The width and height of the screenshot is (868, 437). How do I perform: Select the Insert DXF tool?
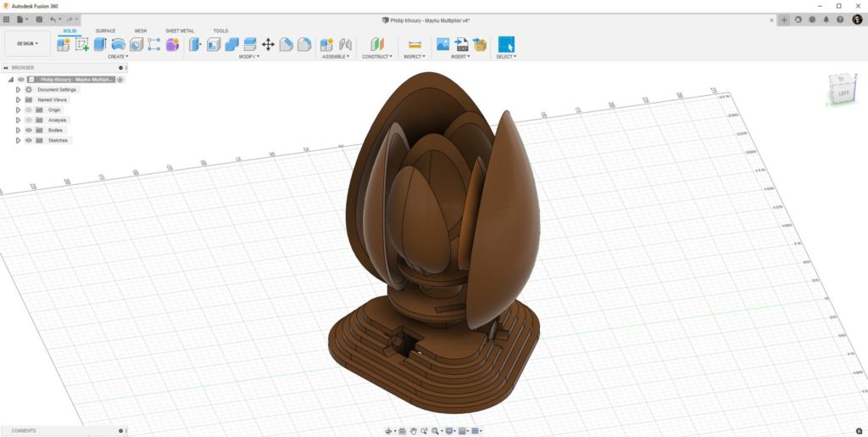point(461,44)
